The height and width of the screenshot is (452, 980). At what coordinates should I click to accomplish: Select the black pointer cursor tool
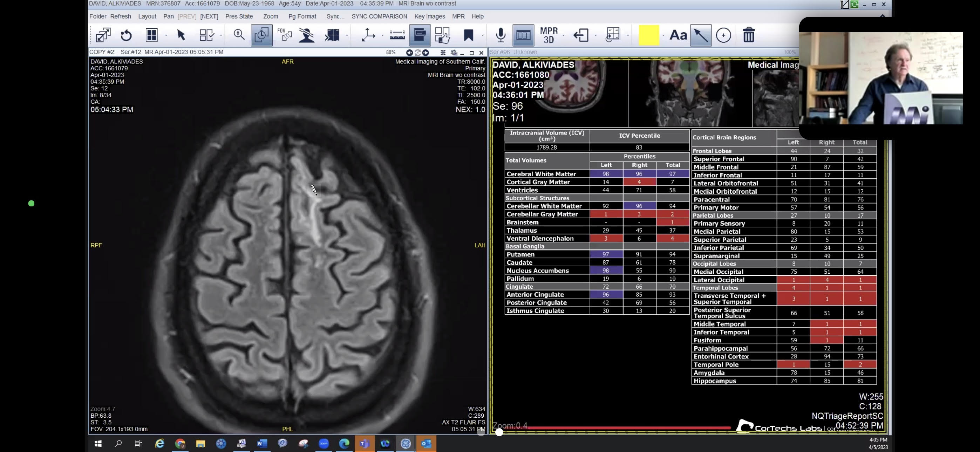[x=181, y=35]
